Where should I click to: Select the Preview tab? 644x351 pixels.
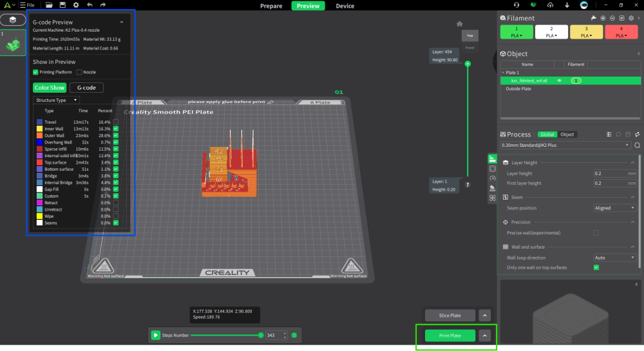pos(308,6)
